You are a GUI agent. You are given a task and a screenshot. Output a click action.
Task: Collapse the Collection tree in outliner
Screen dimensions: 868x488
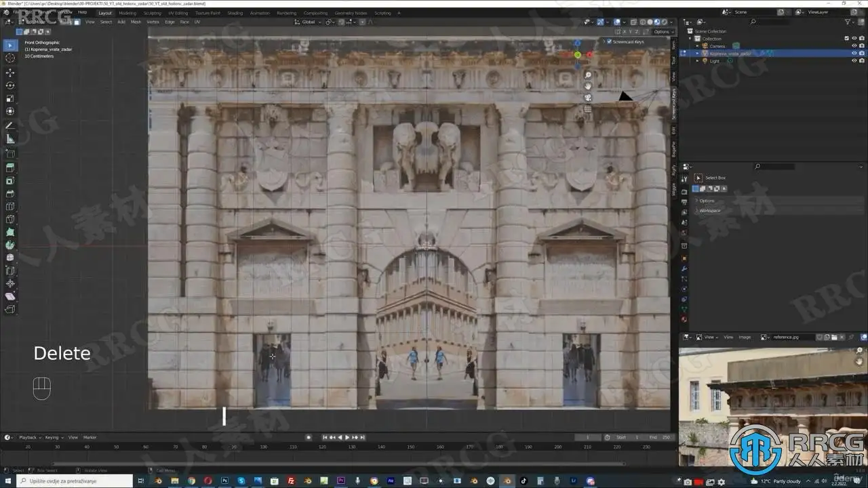tap(690, 39)
